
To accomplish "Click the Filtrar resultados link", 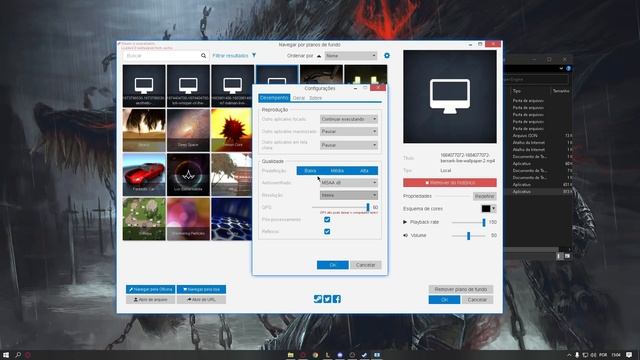I will click(230, 56).
